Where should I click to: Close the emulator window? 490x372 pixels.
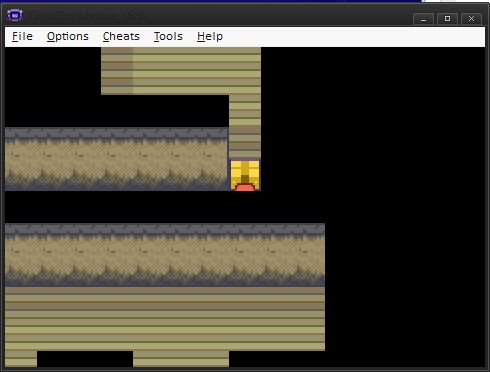tap(471, 19)
